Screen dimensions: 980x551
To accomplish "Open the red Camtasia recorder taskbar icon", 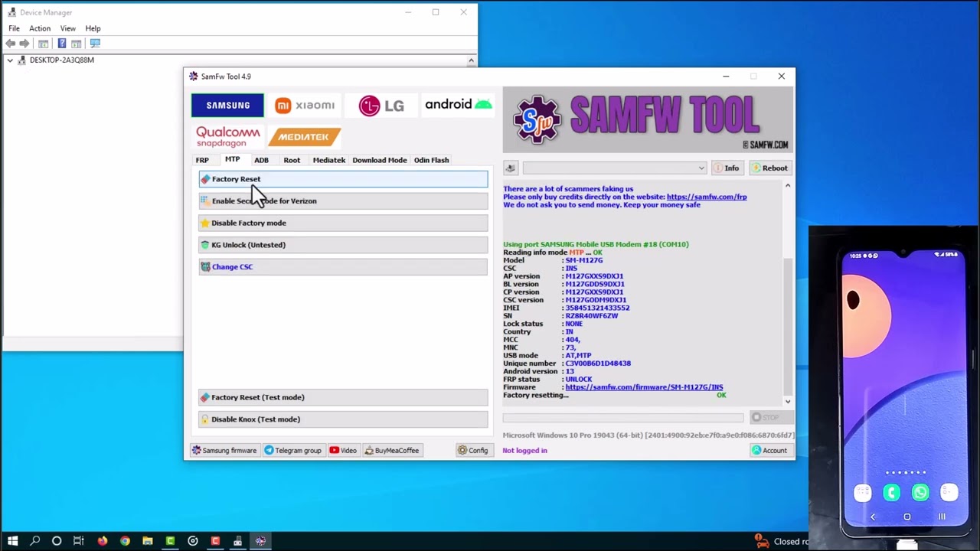I will point(215,541).
